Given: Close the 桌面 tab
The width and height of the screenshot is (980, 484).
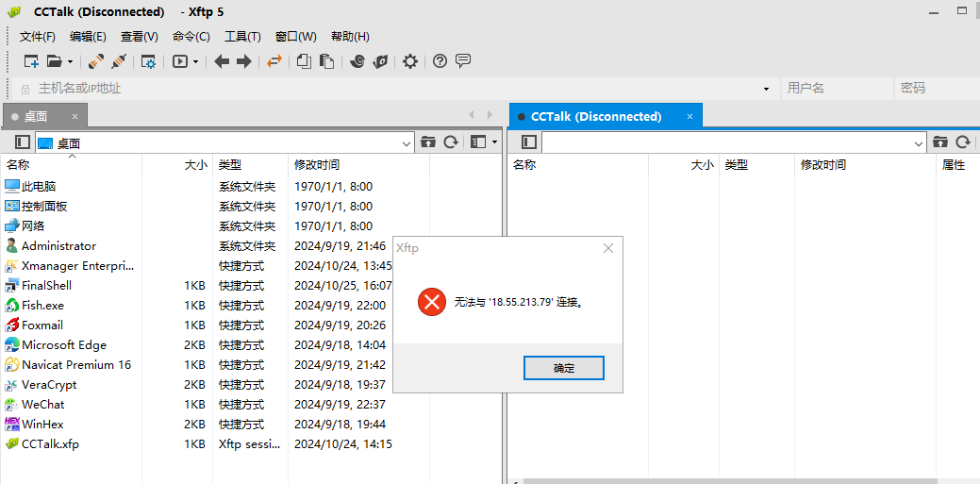Looking at the screenshot, I should (75, 116).
